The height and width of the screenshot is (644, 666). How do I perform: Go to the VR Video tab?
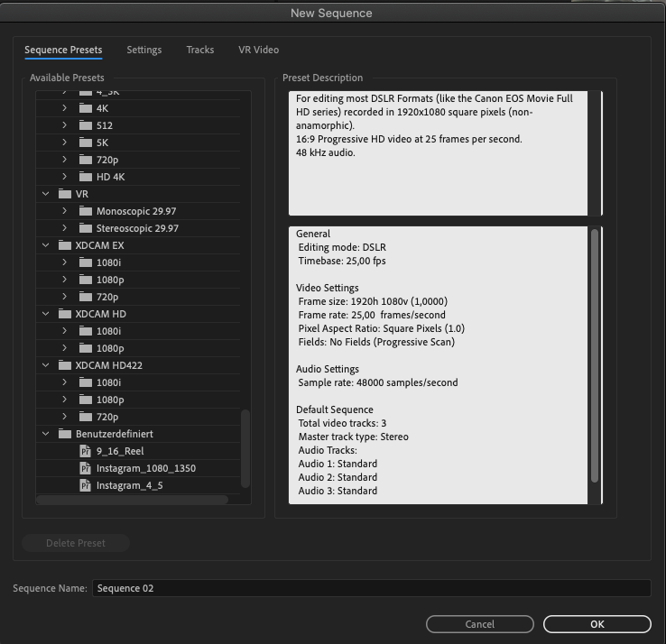258,50
